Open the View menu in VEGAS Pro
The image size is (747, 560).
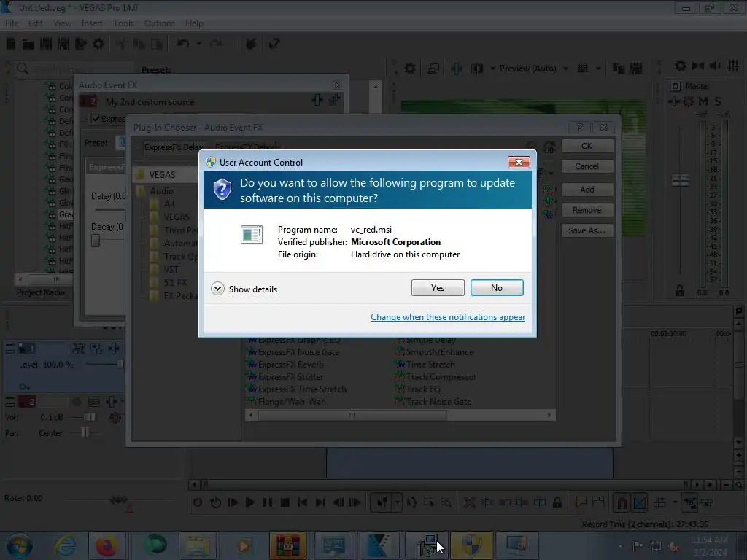point(62,23)
